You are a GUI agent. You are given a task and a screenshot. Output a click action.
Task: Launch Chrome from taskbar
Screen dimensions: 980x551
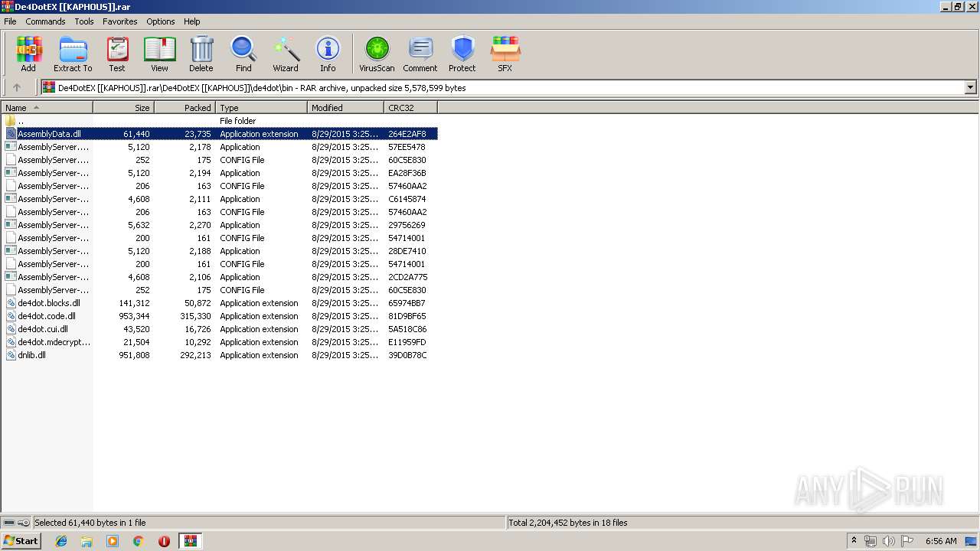click(x=139, y=541)
